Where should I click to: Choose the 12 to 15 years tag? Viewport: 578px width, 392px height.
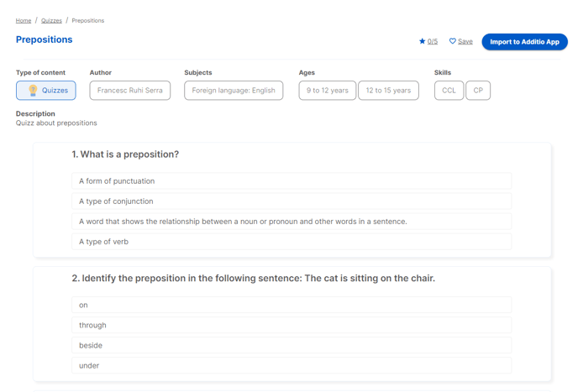coord(388,91)
